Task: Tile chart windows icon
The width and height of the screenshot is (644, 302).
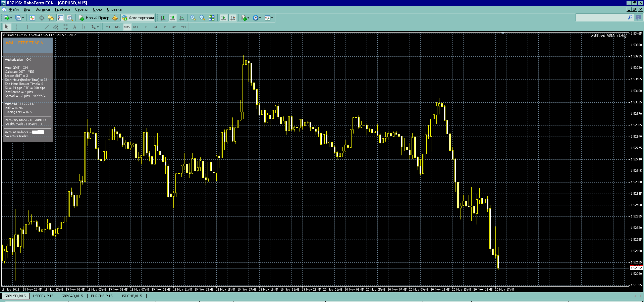Action: [212, 18]
